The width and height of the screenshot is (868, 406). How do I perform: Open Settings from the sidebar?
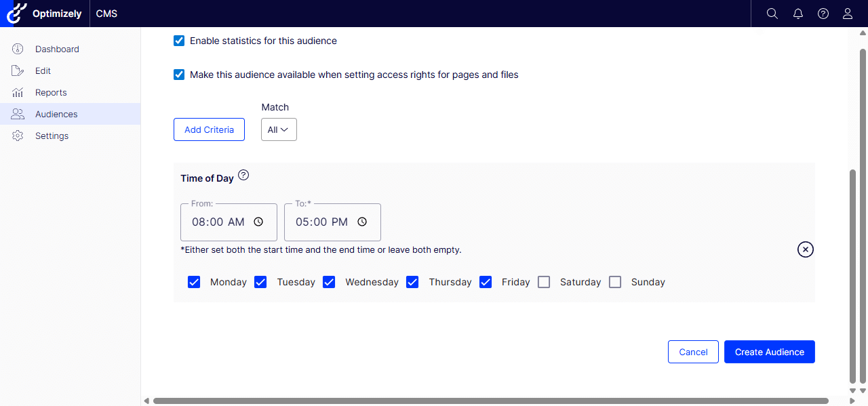pyautogui.click(x=52, y=136)
